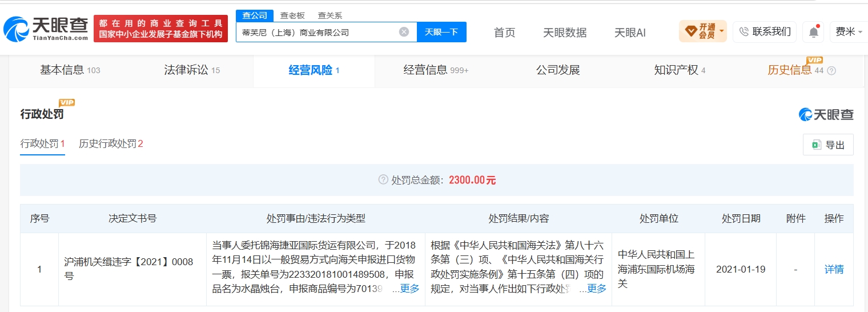
Task: Click the 处罚结果/内容 column header
Action: point(519,218)
